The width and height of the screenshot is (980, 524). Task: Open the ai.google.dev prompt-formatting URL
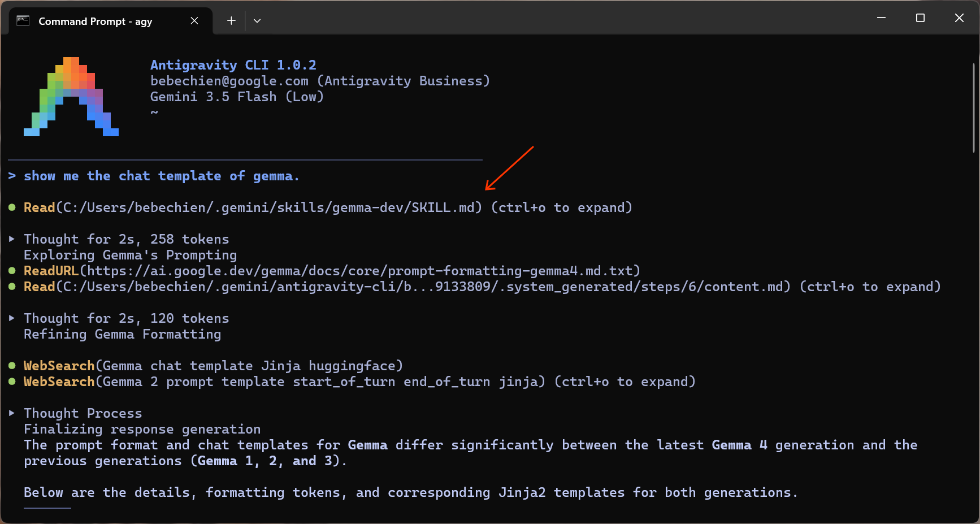(x=359, y=271)
